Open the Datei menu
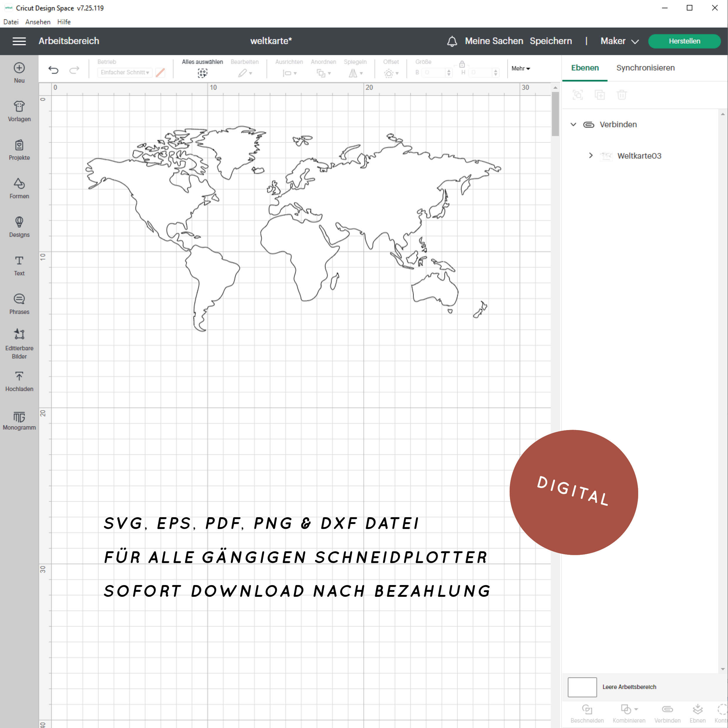This screenshot has width=728, height=728. coord(11,22)
